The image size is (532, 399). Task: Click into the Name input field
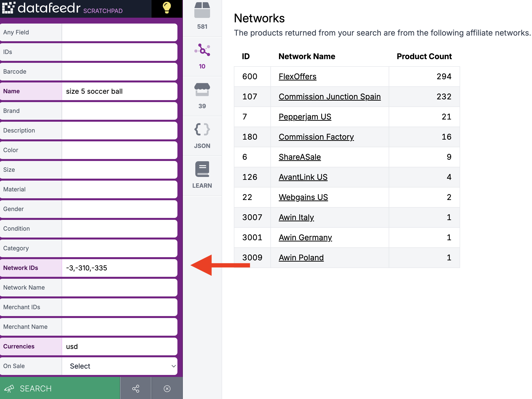click(x=120, y=91)
